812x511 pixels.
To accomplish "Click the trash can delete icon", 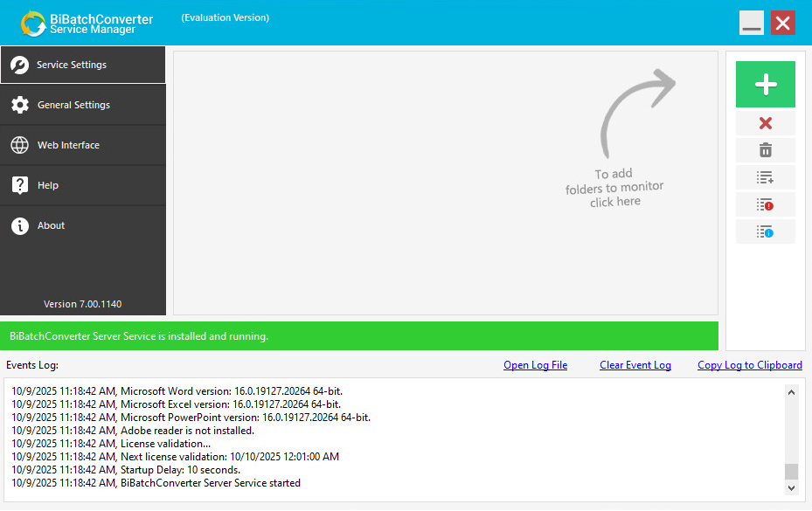I will tap(765, 150).
